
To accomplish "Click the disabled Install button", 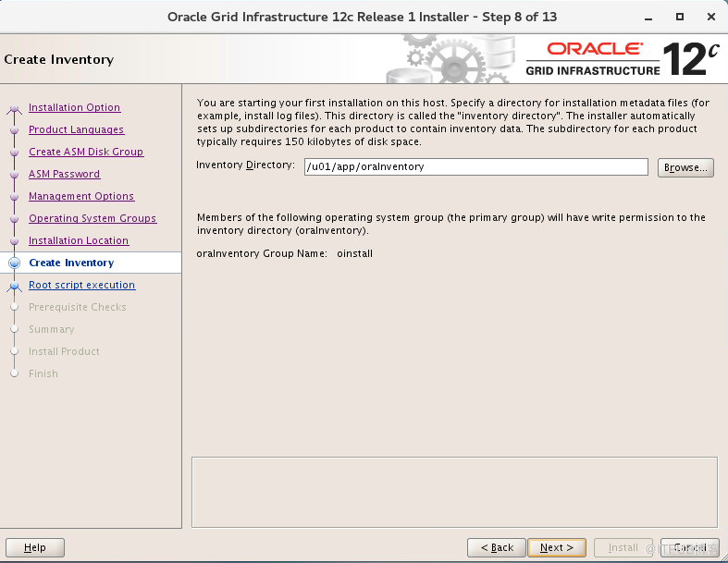I will click(623, 547).
